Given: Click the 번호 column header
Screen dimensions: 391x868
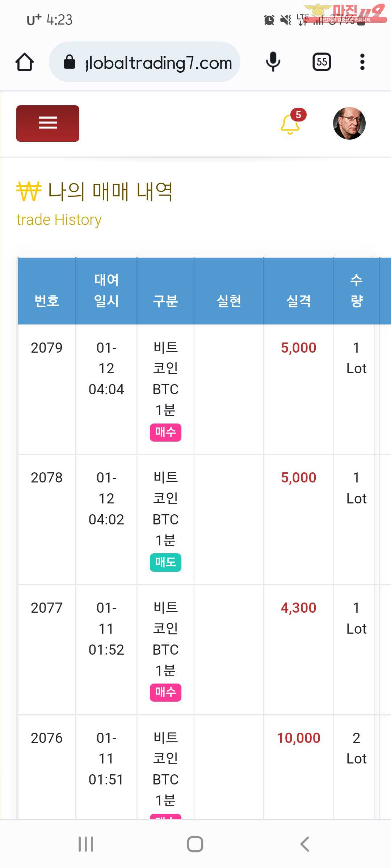Looking at the screenshot, I should 47,301.
